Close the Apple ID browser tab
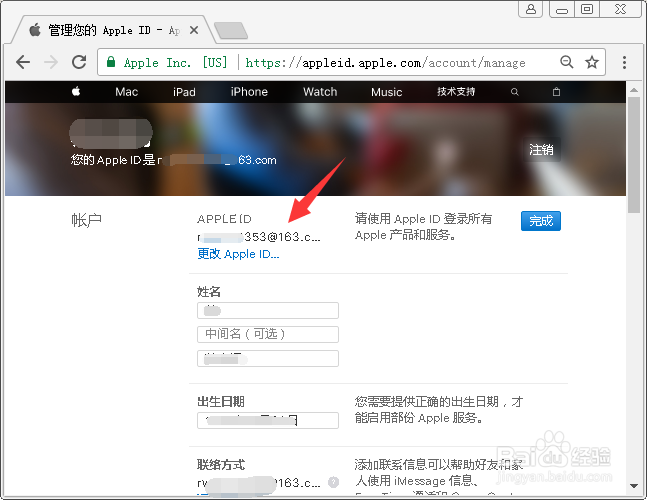647x500 pixels. tap(194, 30)
